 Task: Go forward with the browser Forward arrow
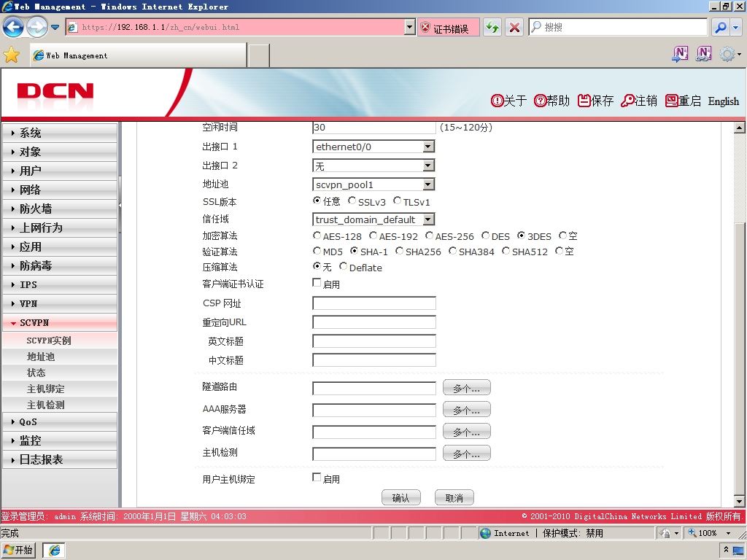click(36, 27)
